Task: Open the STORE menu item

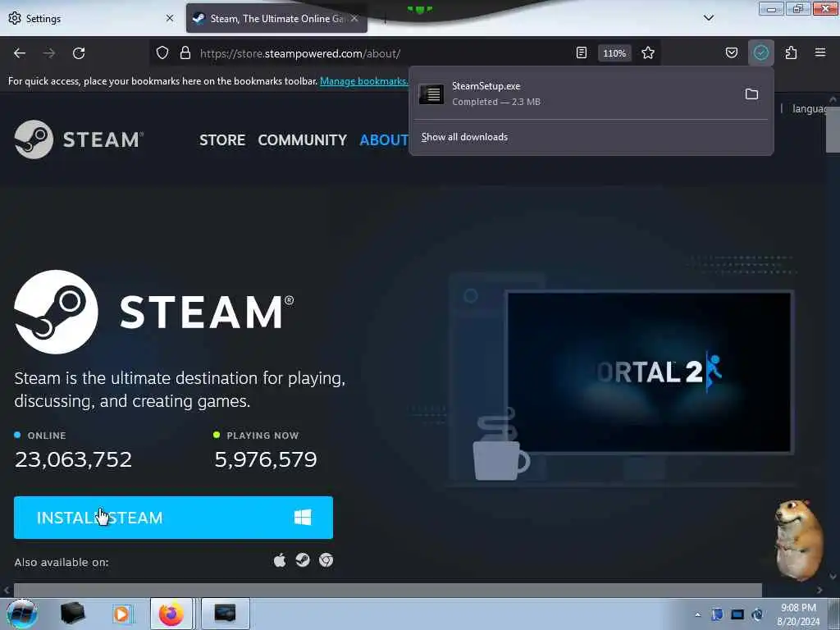Action: click(222, 139)
